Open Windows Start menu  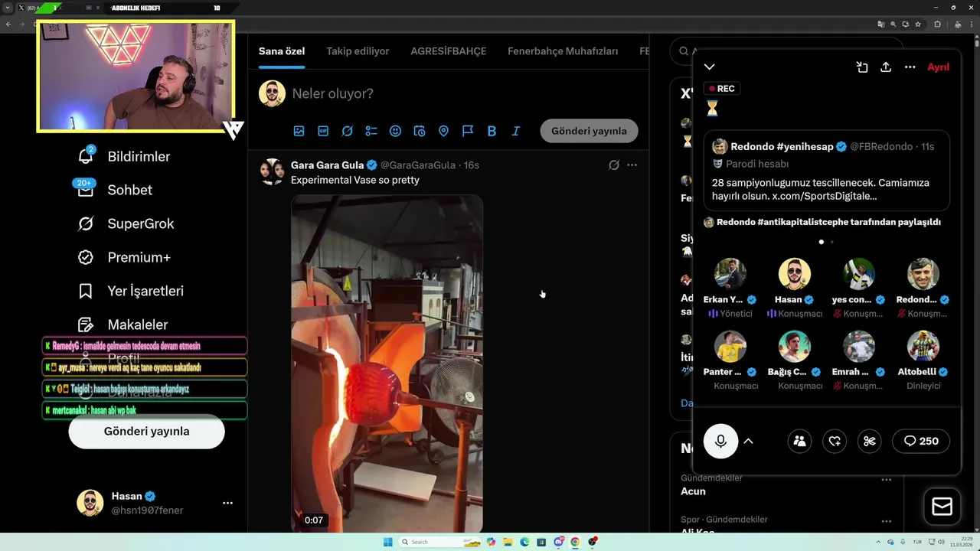[x=388, y=542]
